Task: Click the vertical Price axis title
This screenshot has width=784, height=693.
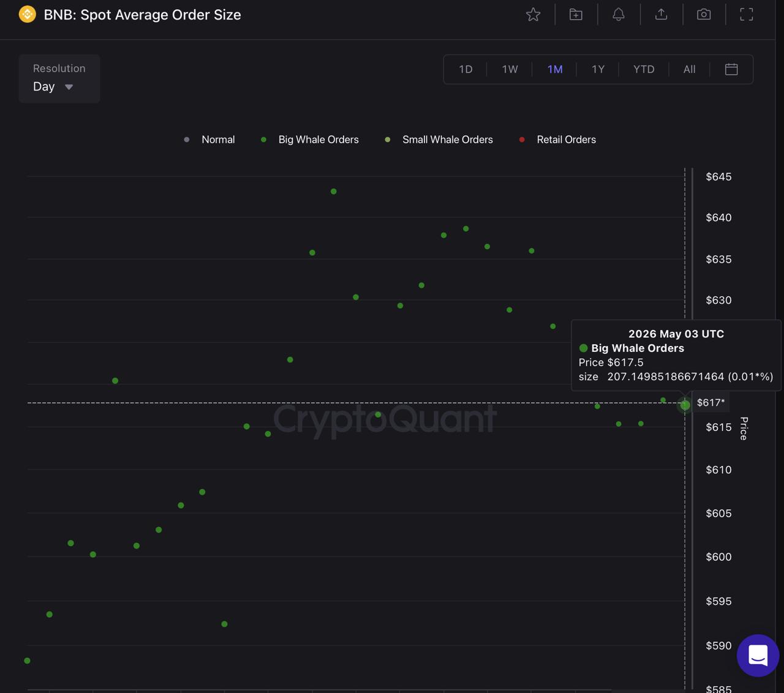Action: click(x=744, y=428)
